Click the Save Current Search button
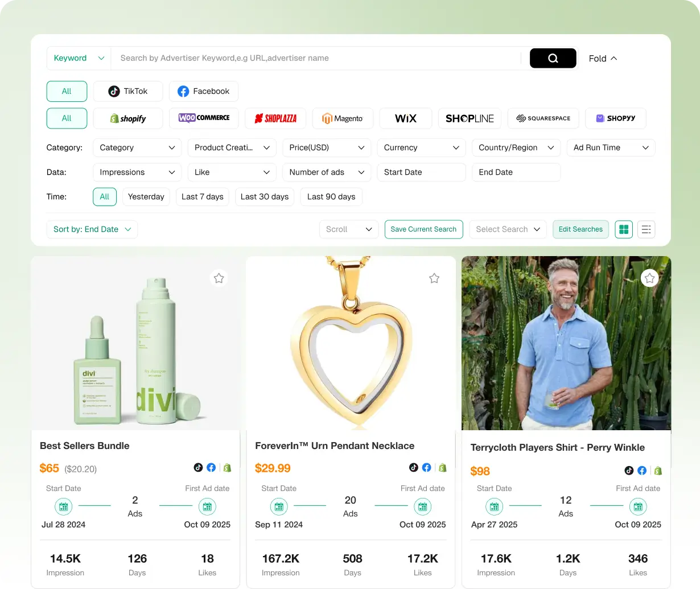The height and width of the screenshot is (589, 700). 423,229
